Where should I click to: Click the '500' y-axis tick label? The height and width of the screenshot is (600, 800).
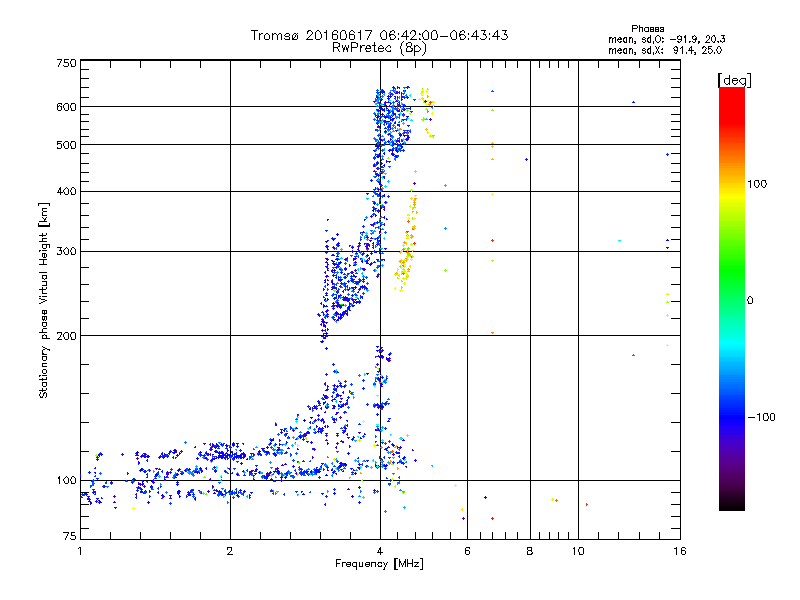(x=66, y=145)
